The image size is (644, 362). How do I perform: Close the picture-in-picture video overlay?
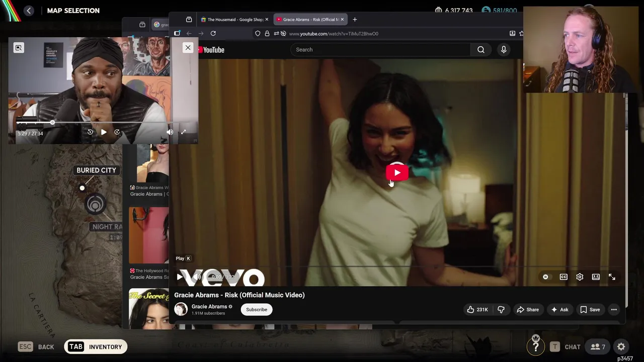pos(188,48)
